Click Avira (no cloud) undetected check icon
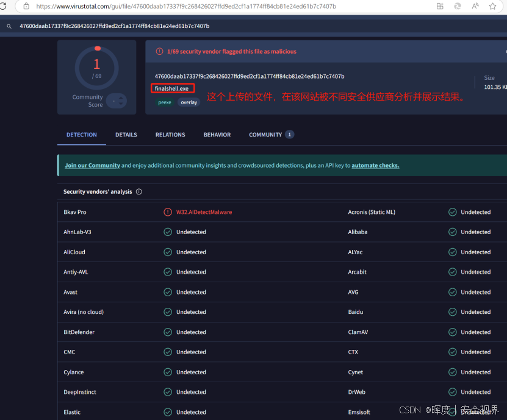 (168, 312)
